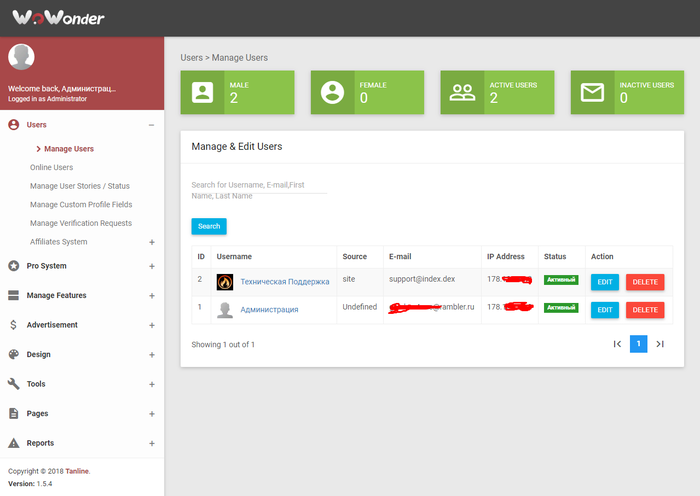Screen dimensions: 700x496
Task: Expand the Manage Features section
Action: [152, 296]
